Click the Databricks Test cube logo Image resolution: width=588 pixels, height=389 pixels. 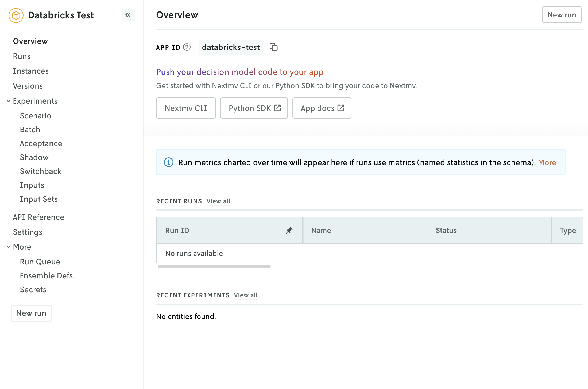pos(16,15)
